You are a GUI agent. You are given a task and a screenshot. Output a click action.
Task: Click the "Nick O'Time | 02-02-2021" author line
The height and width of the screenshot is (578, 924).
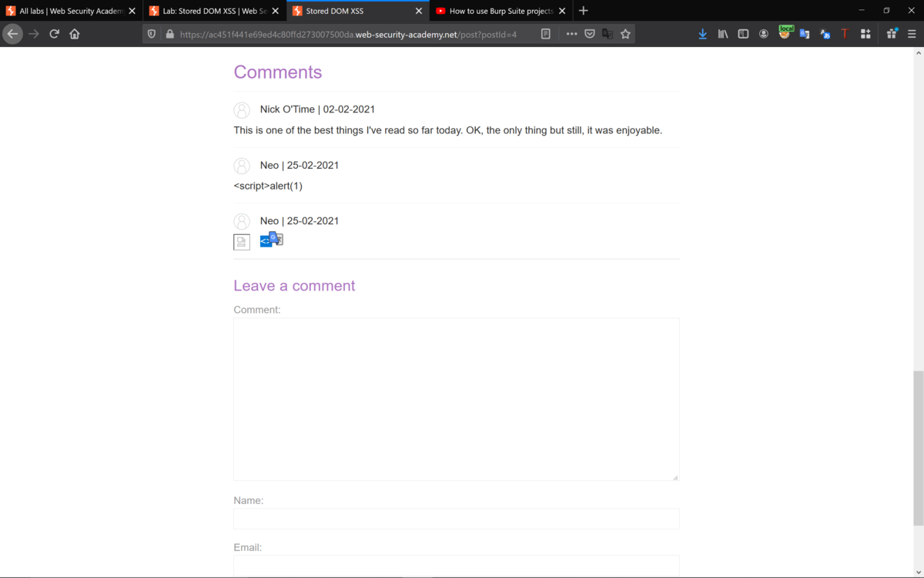(x=317, y=109)
